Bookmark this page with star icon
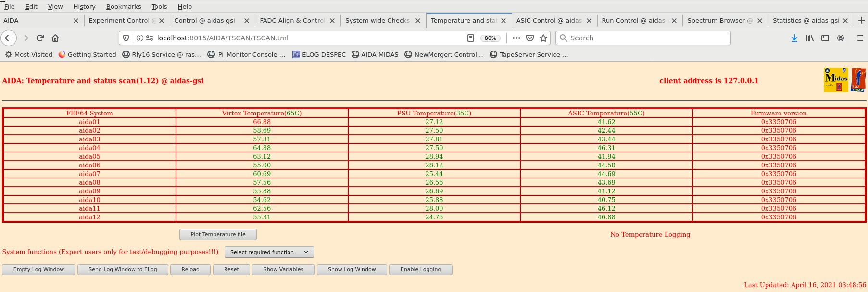Screen dimensions: 868x292 [x=543, y=38]
